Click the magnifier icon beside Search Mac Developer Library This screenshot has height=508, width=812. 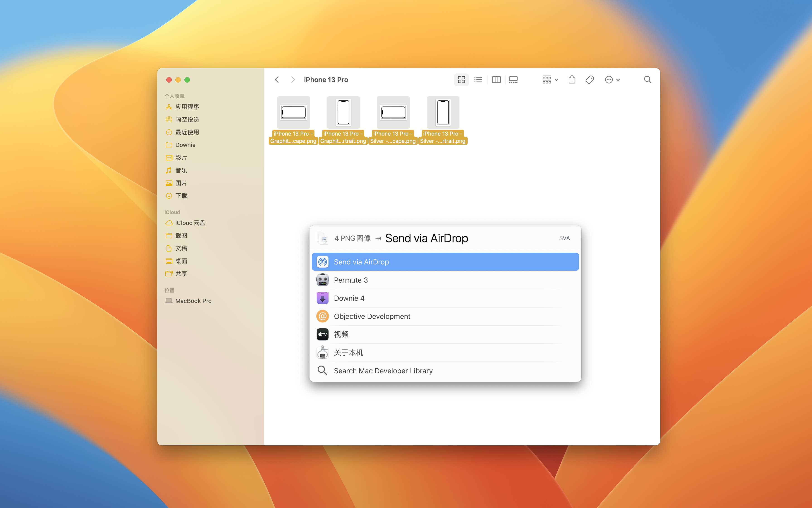pos(322,371)
